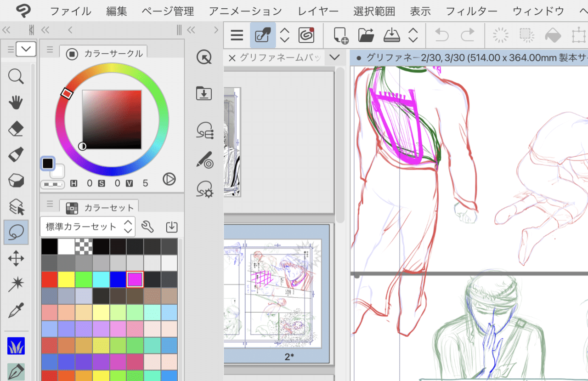Screen dimensions: 588x381
Task: Pick the magenta swatch in color set
Action: (x=135, y=279)
